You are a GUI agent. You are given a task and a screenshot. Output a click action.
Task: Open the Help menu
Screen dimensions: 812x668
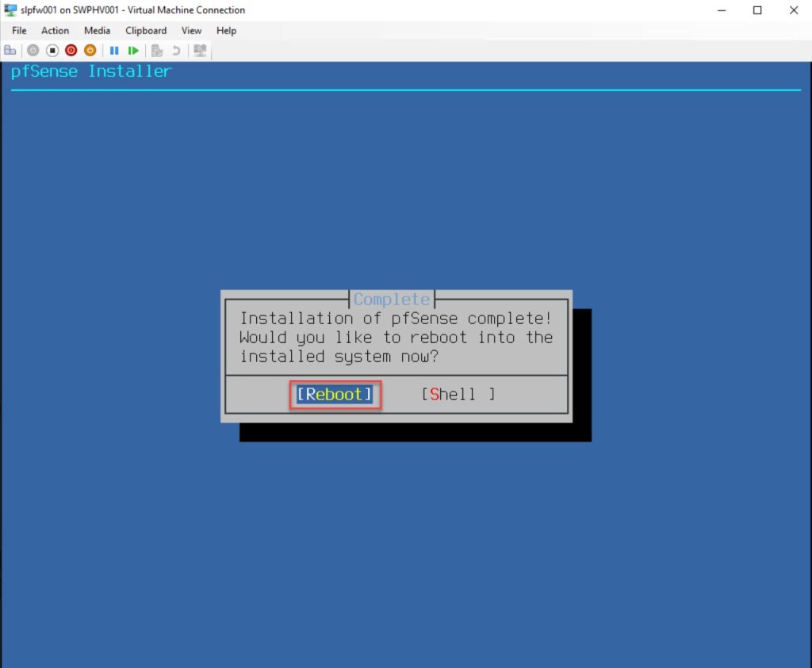[226, 30]
